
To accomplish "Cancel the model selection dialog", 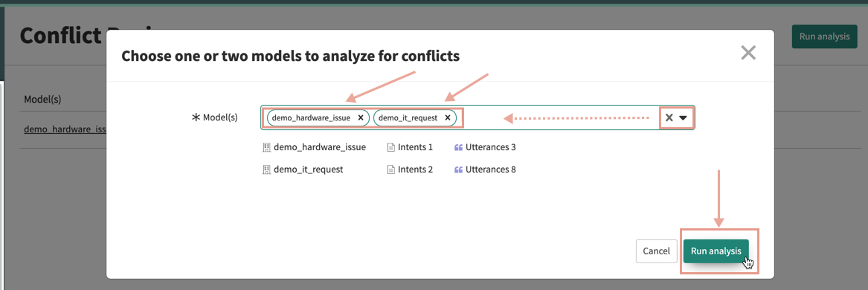I will click(x=657, y=251).
